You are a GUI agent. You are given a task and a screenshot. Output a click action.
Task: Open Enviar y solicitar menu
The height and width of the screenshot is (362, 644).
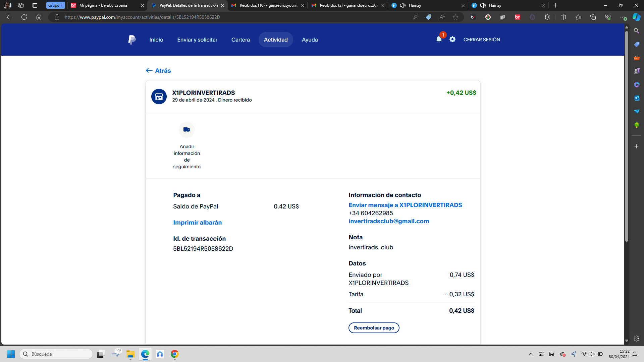pos(197,40)
